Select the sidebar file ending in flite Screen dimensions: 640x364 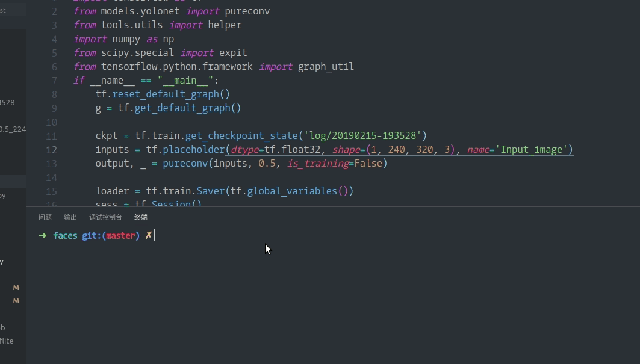point(7,341)
